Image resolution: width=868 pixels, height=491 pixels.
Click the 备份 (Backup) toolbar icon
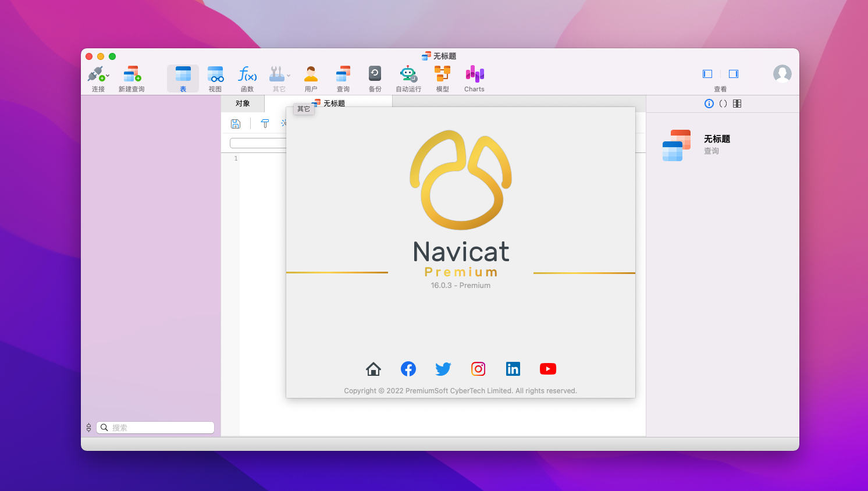pos(375,75)
